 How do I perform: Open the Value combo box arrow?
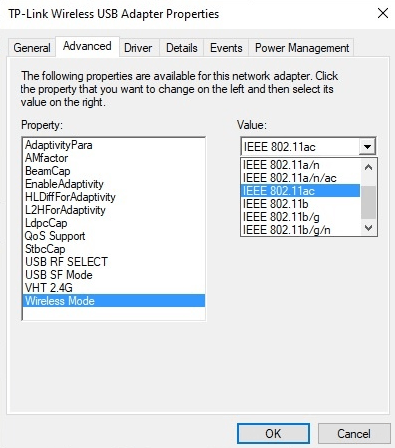click(x=367, y=147)
